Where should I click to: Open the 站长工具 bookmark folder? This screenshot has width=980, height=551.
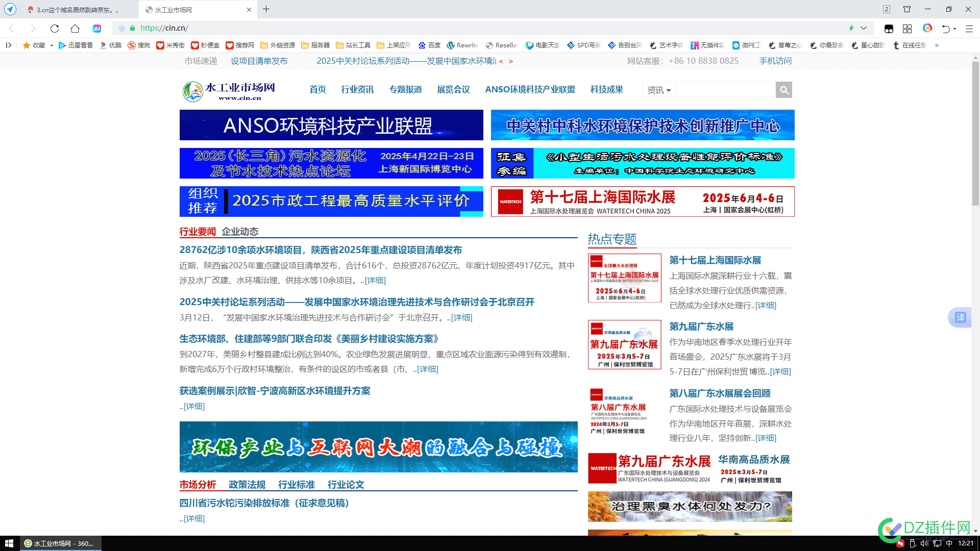click(x=353, y=45)
